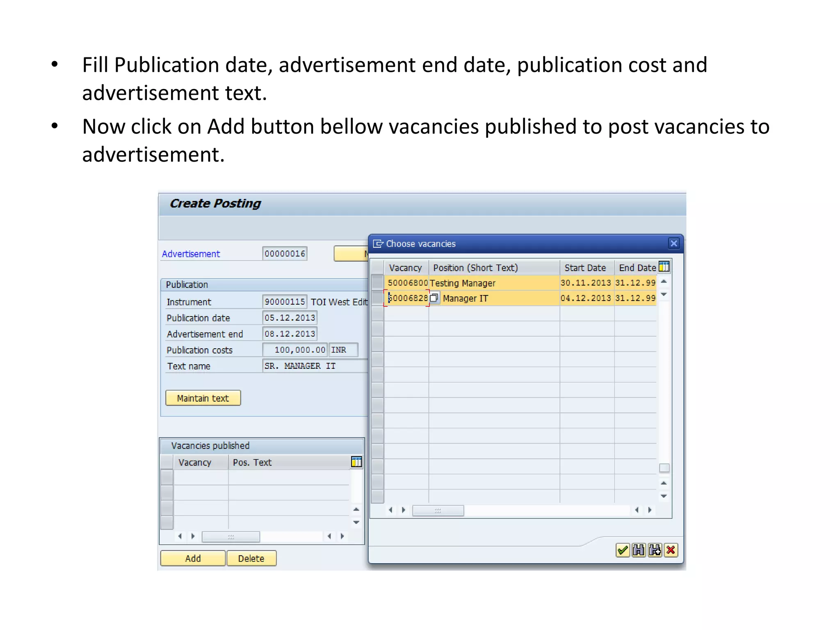This screenshot has width=840, height=630.
Task: Select the row for vacancy 50006800
Action: click(377, 283)
